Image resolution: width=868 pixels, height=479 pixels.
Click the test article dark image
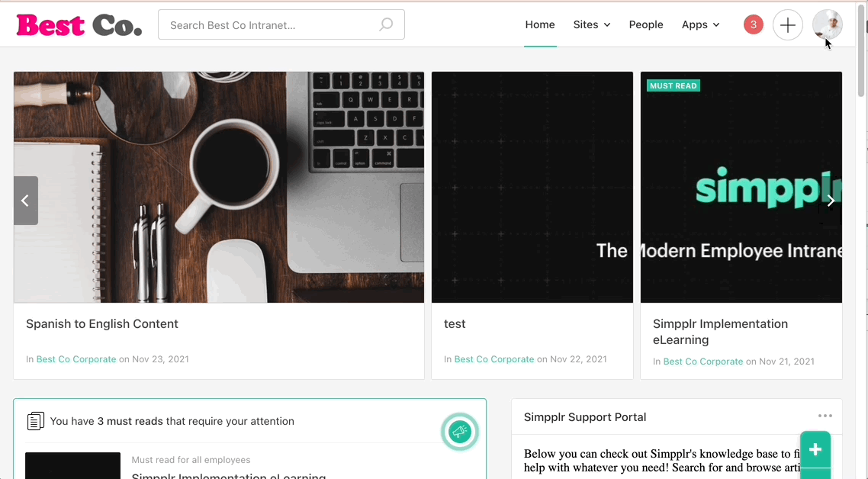tap(532, 187)
